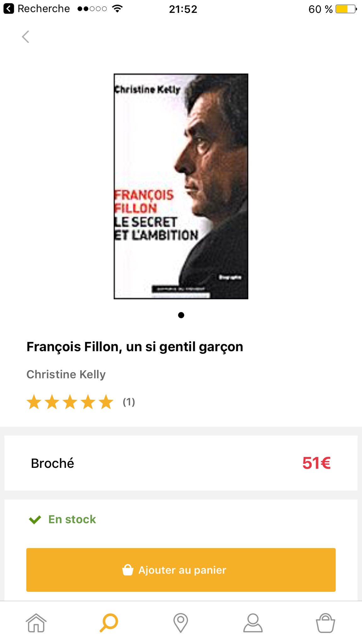Screen dimensions: 362x644
Task: Tap the book cover image
Action: click(181, 186)
